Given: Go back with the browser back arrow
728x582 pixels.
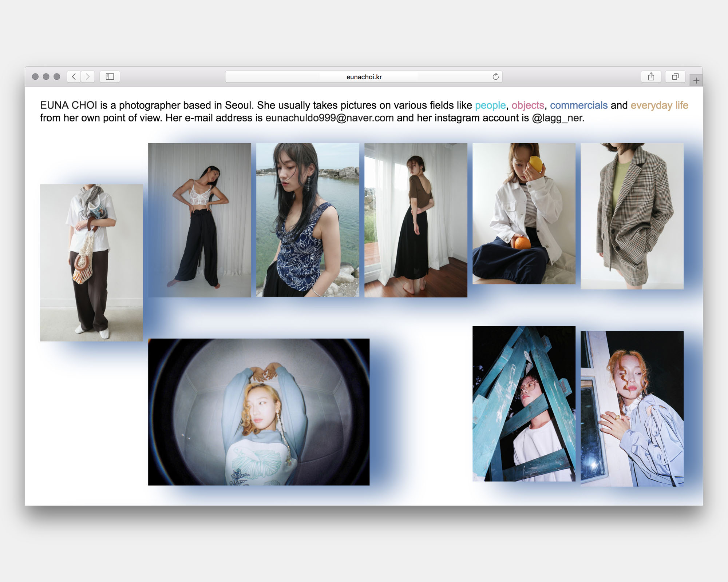Looking at the screenshot, I should tap(74, 76).
